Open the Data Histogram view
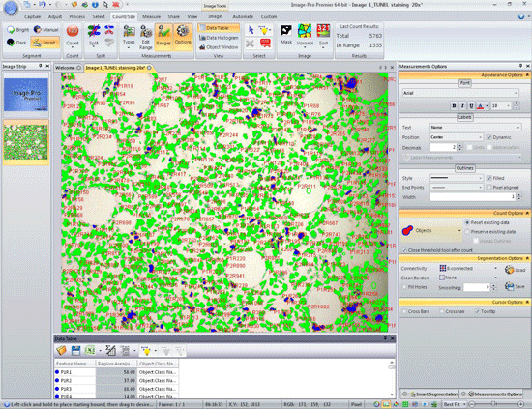This screenshot has width=532, height=409. coord(219,38)
